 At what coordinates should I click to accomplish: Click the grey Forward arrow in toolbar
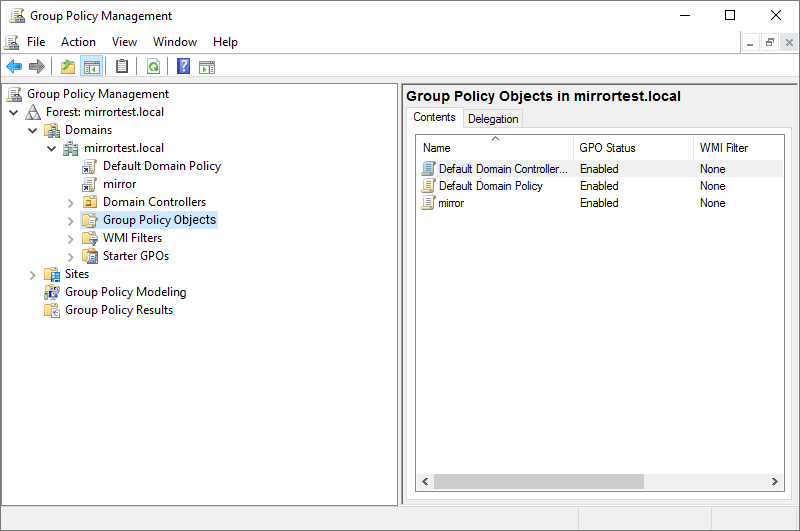[37, 66]
